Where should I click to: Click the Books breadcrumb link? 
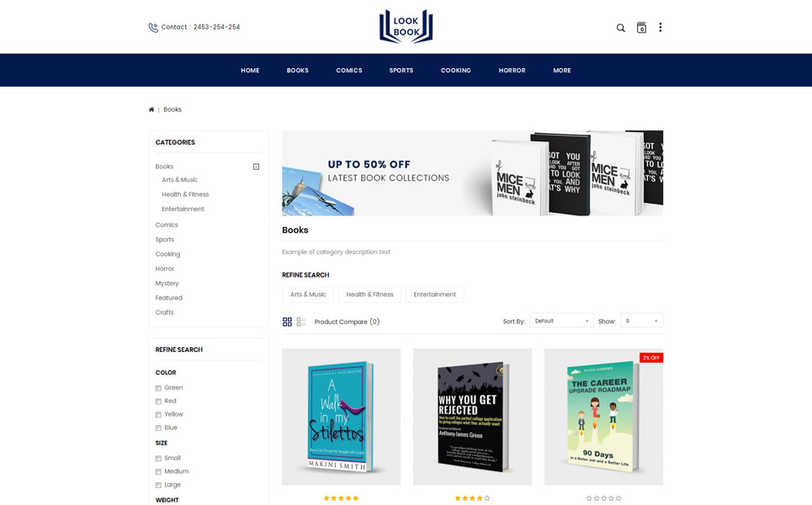(x=172, y=109)
